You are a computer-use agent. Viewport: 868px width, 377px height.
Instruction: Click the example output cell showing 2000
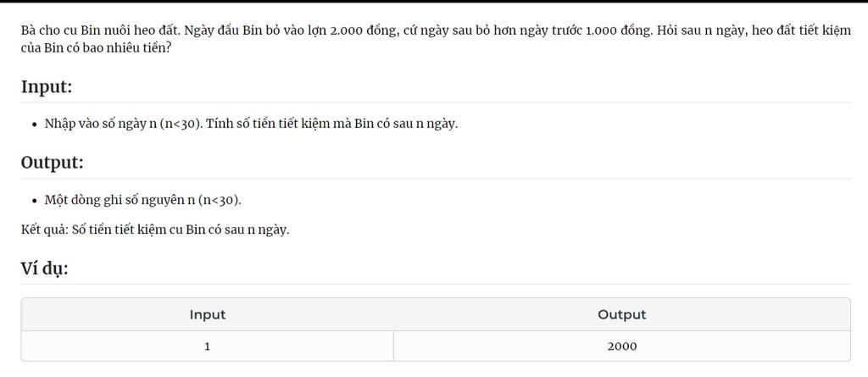[621, 346]
